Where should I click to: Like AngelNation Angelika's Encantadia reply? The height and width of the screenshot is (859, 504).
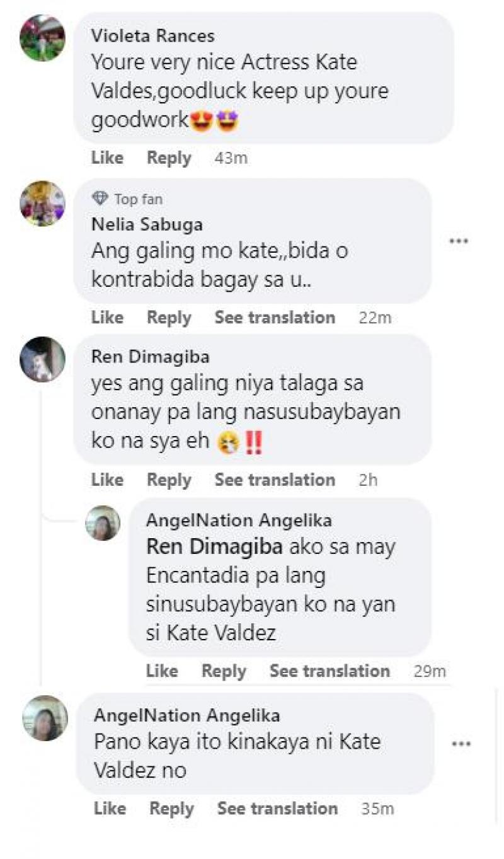point(161,671)
